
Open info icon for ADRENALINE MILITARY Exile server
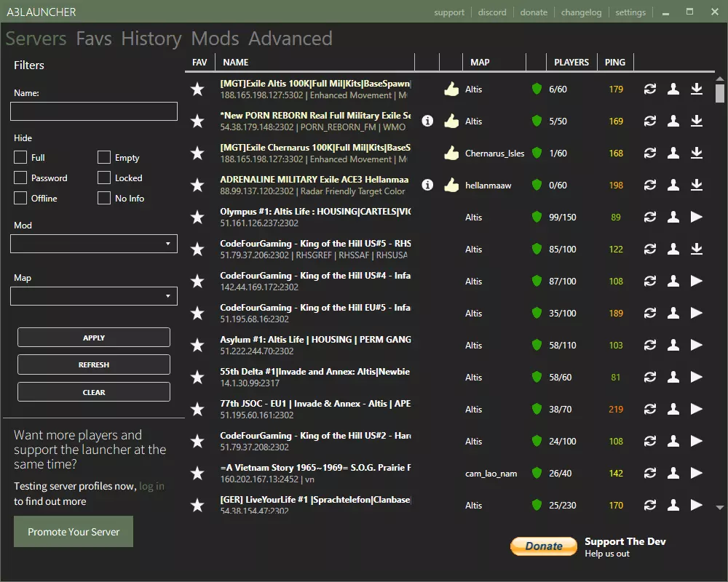[427, 185]
